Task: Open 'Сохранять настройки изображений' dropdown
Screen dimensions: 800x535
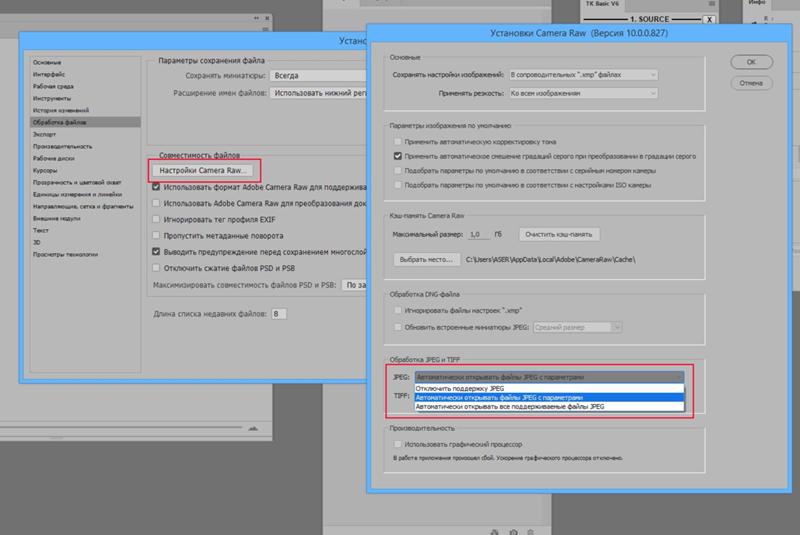Action: coord(583,74)
